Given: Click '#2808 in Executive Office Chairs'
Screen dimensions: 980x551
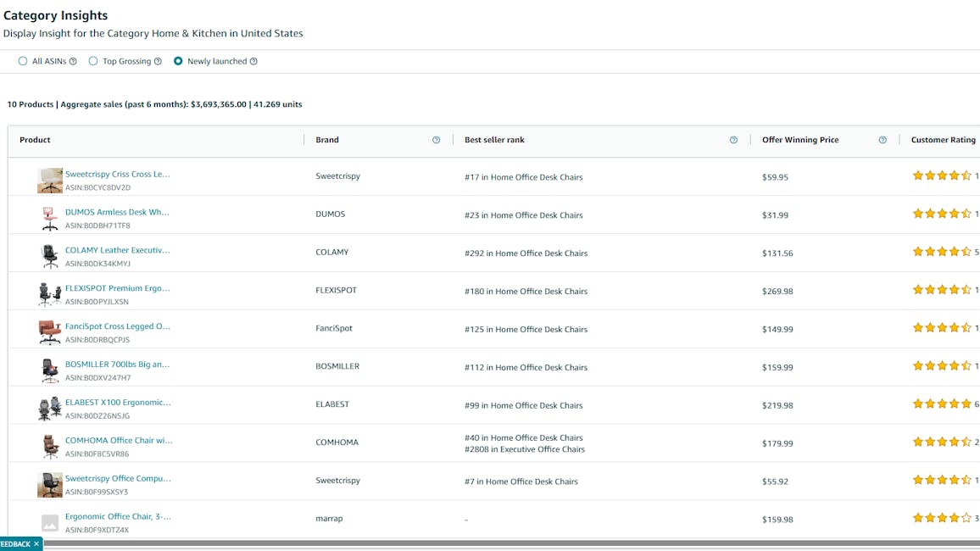Looking at the screenshot, I should tap(525, 449).
